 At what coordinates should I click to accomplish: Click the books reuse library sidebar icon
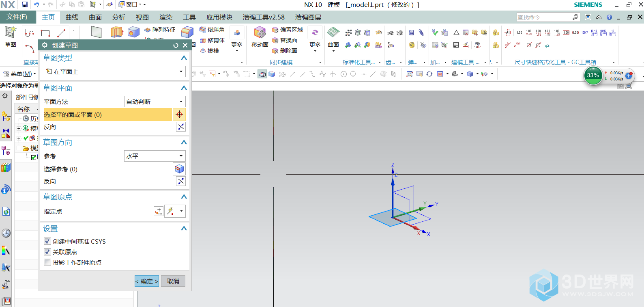[6, 167]
